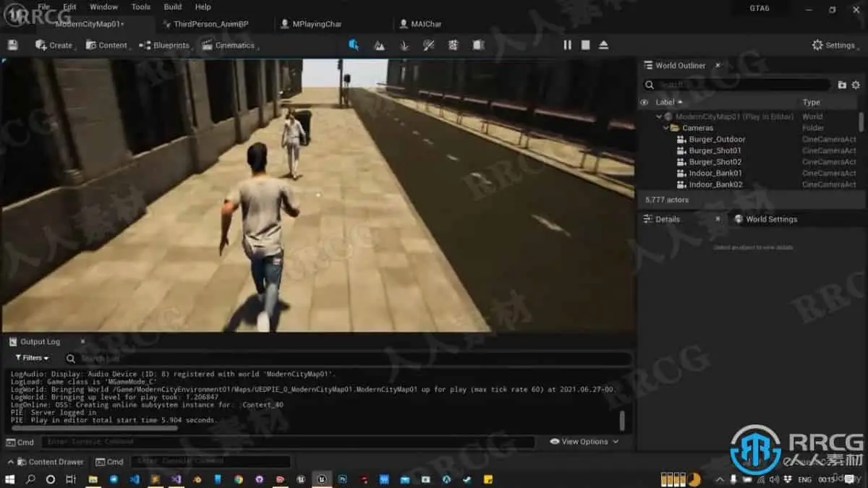Collapse the ModernCityMap01 world tree node
Viewport: 868px width, 488px height.
[659, 116]
